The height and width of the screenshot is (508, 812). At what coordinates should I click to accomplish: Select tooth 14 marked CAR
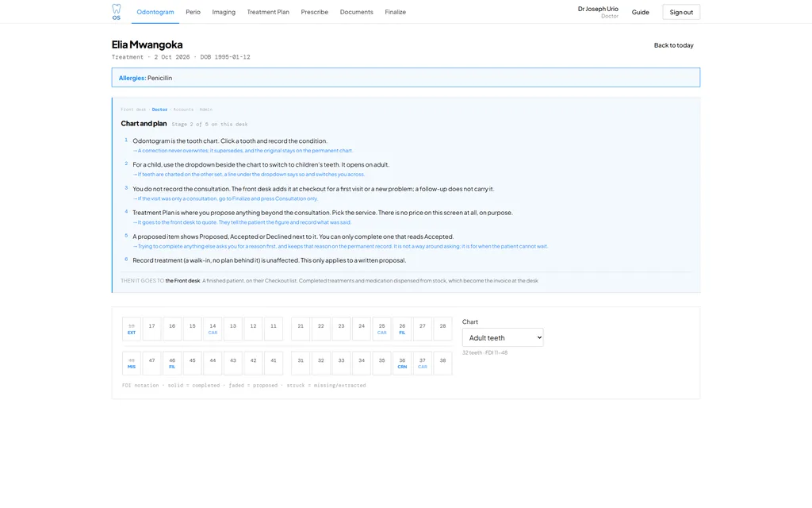pyautogui.click(x=213, y=329)
